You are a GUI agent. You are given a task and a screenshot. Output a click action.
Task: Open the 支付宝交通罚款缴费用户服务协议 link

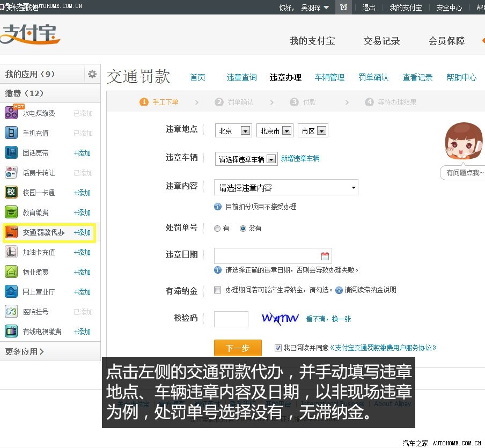(x=383, y=348)
